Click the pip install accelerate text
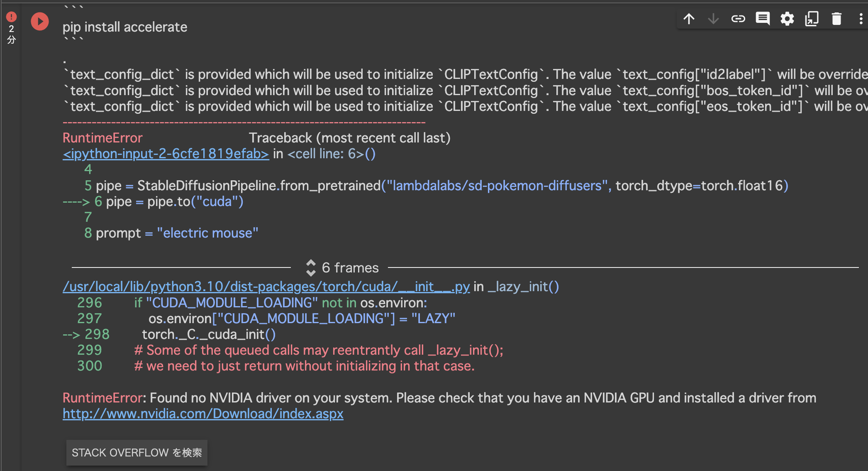 click(125, 27)
